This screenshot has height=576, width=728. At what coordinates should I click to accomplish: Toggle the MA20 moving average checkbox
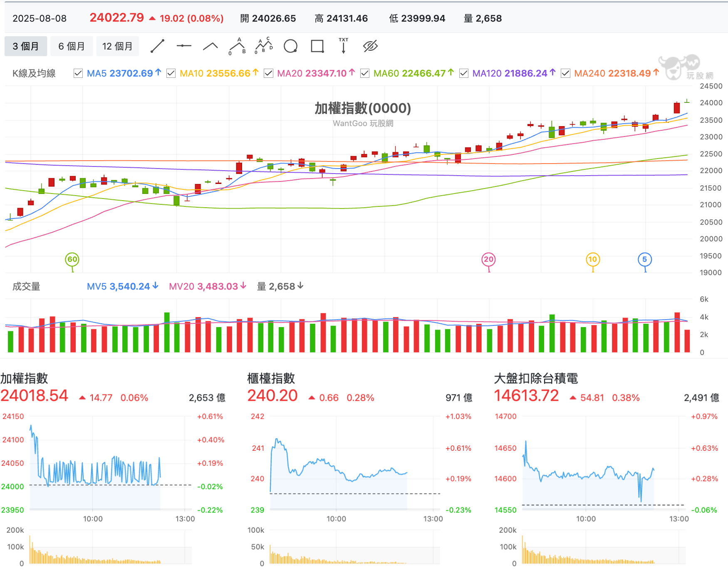tap(268, 73)
